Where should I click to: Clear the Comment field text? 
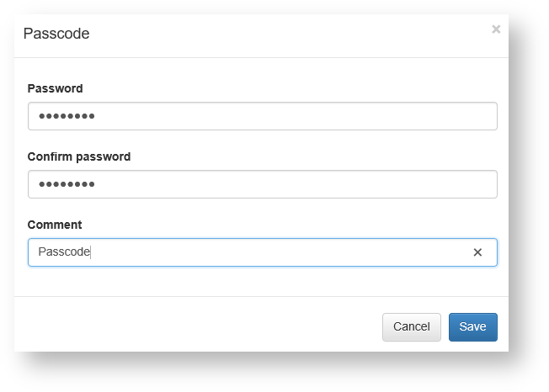477,252
